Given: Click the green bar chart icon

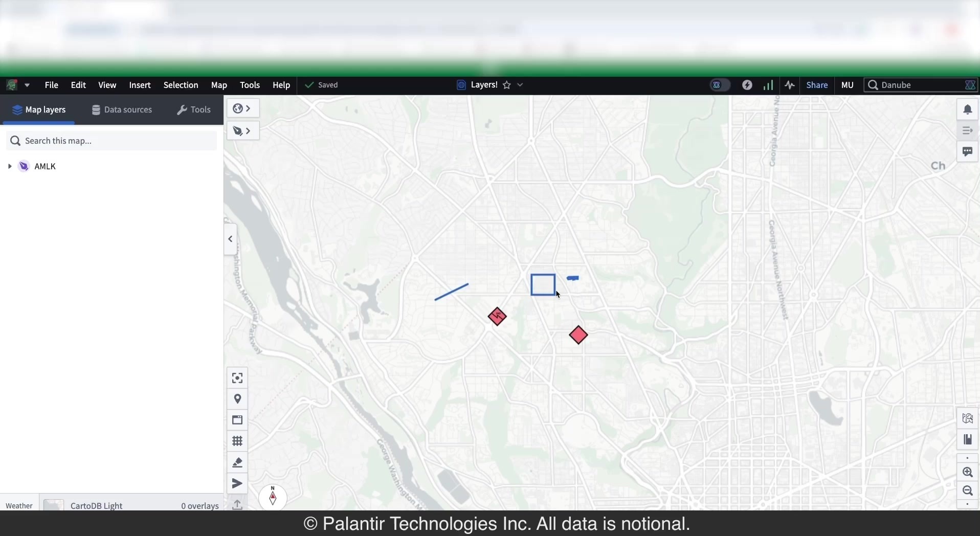Looking at the screenshot, I should pyautogui.click(x=768, y=85).
